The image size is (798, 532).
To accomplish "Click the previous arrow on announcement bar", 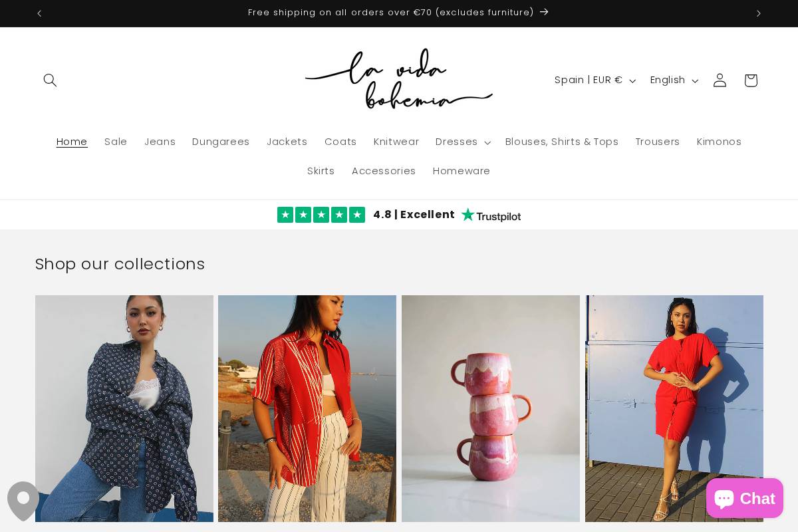I will (39, 13).
